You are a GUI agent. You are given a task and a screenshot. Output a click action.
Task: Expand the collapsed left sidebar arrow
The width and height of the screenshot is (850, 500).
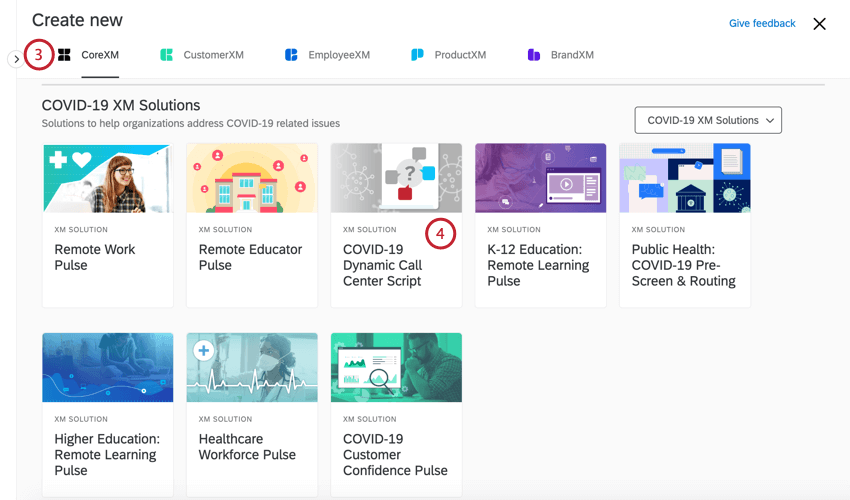(x=16, y=59)
